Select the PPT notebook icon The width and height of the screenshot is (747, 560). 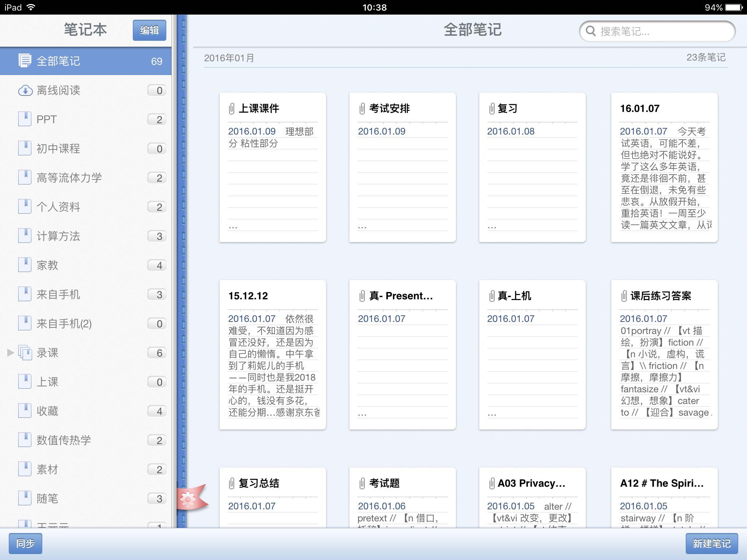[25, 119]
